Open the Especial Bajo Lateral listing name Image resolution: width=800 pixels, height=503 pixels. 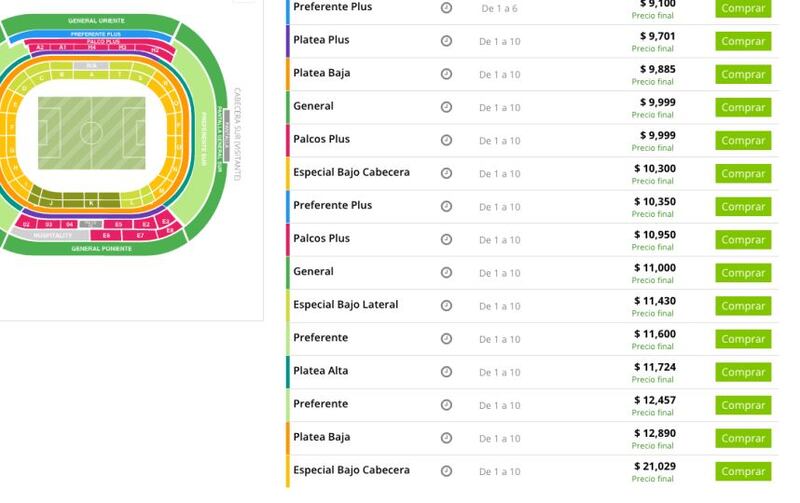[x=345, y=305]
